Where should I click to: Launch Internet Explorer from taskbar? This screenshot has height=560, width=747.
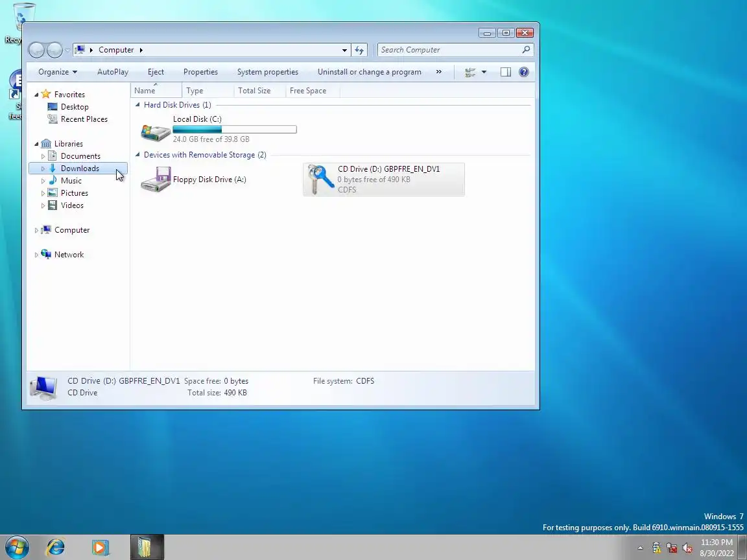54,547
